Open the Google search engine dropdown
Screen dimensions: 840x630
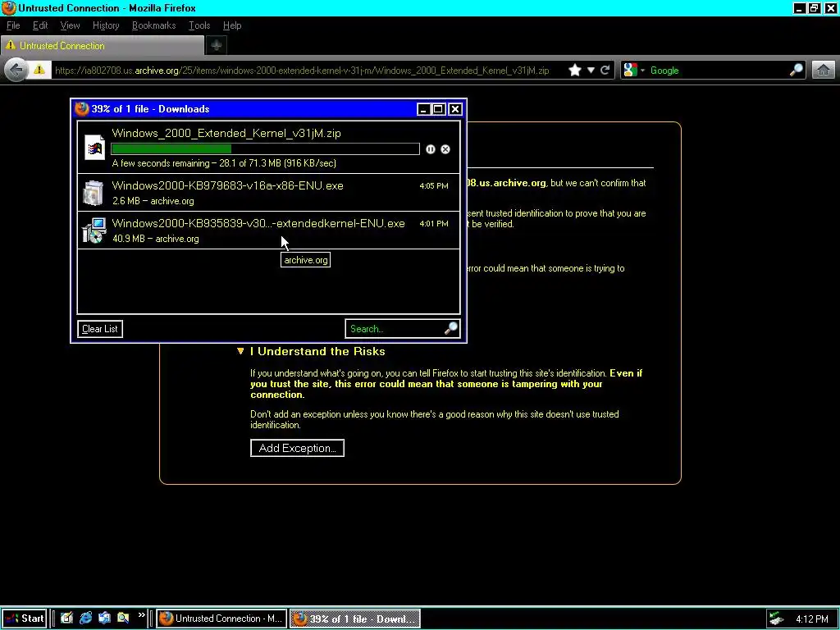[x=634, y=71]
